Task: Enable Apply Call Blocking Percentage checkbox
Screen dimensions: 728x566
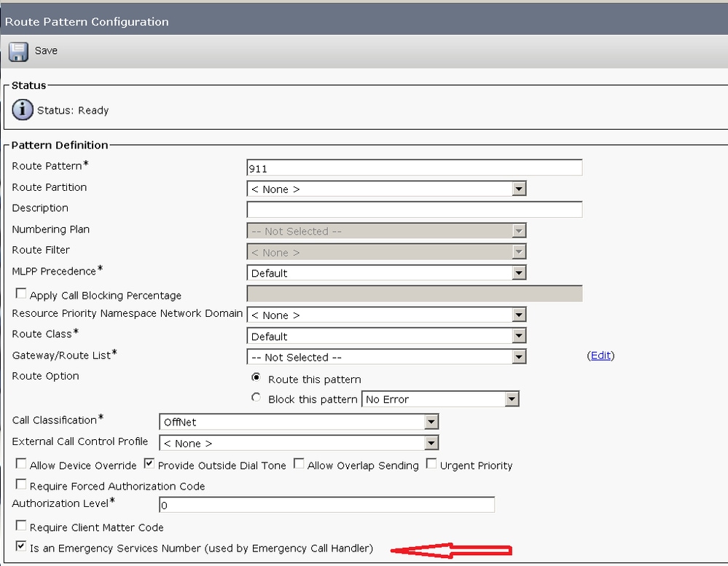Action: 21,294
